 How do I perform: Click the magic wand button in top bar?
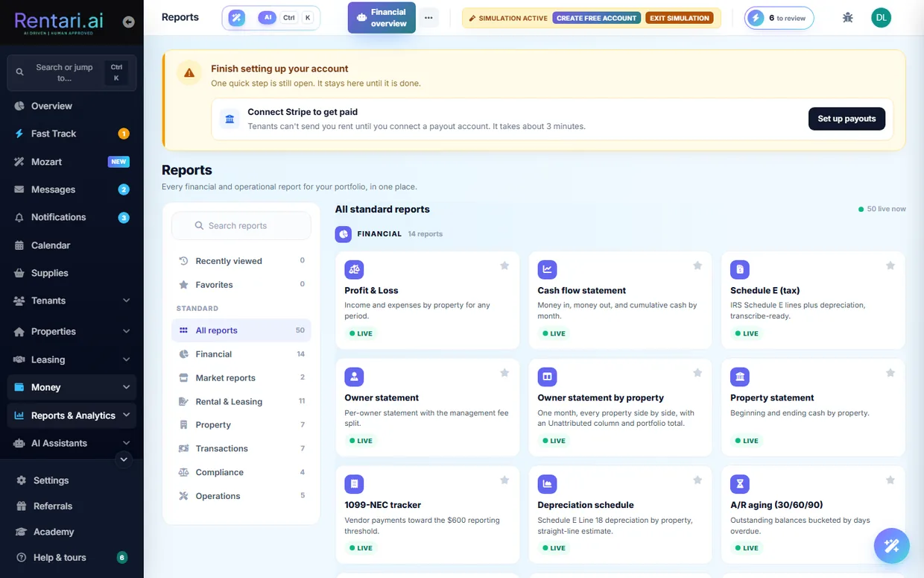[x=237, y=18]
